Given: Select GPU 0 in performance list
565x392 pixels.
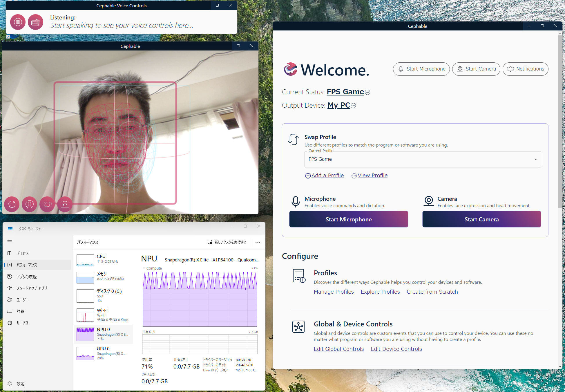Looking at the screenshot, I should (103, 353).
